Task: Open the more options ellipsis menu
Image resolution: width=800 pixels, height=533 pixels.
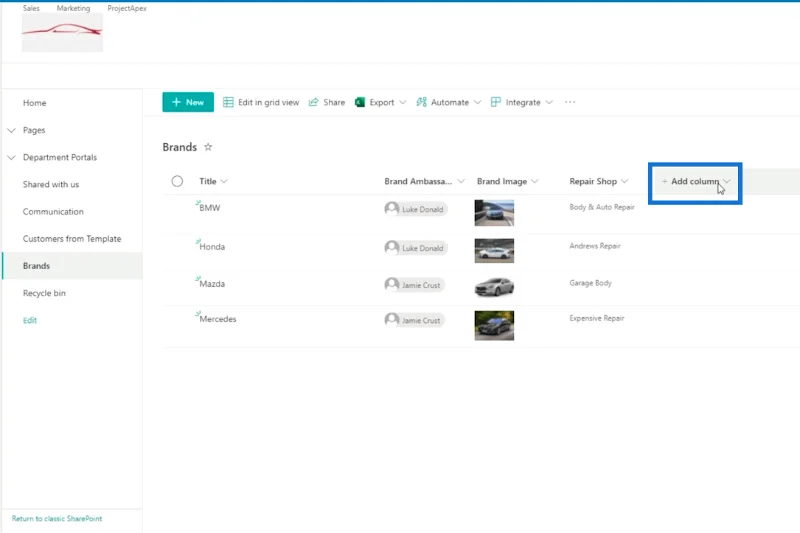Action: point(570,103)
